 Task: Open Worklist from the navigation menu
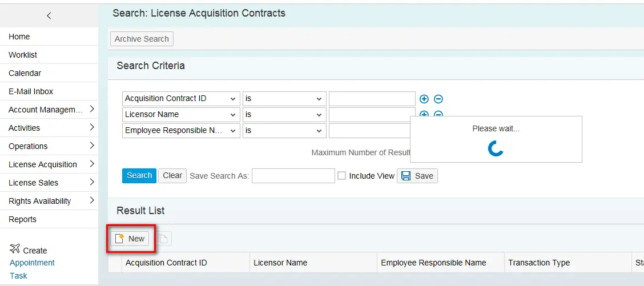(23, 55)
